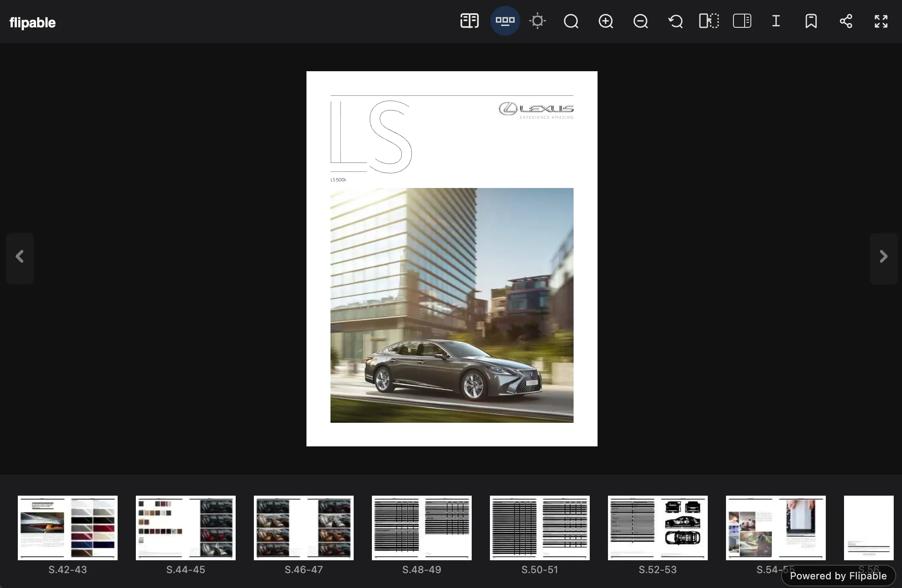The width and height of the screenshot is (902, 588).
Task: Open thumbnail S.42-43
Action: tap(68, 528)
